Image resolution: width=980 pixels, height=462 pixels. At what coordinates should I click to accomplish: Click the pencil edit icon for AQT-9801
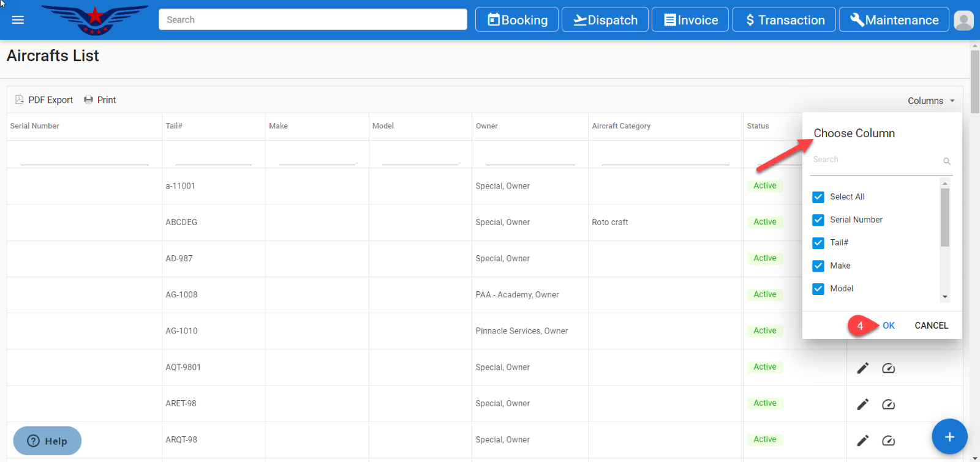point(862,368)
